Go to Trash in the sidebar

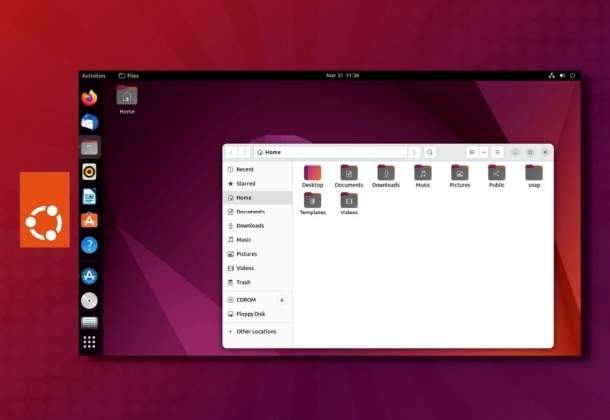click(243, 282)
